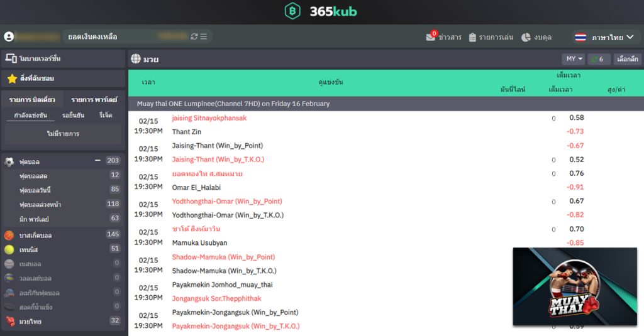Screen dimensions: 644x336
Task: Click the เลือกลีก league select button
Action: tap(627, 59)
